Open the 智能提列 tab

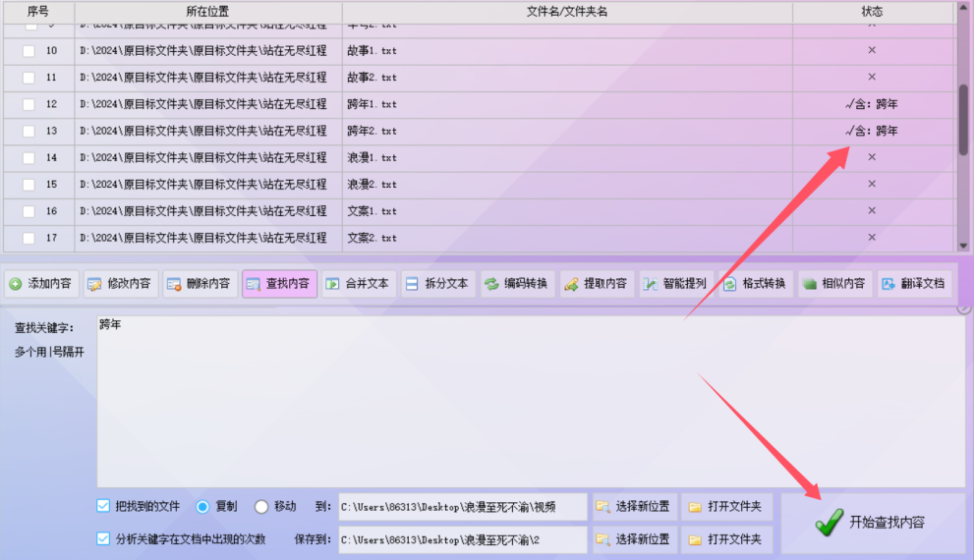click(674, 284)
